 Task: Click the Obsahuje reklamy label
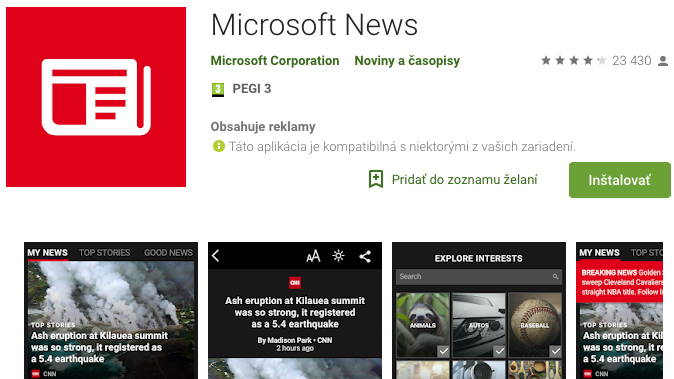263,127
